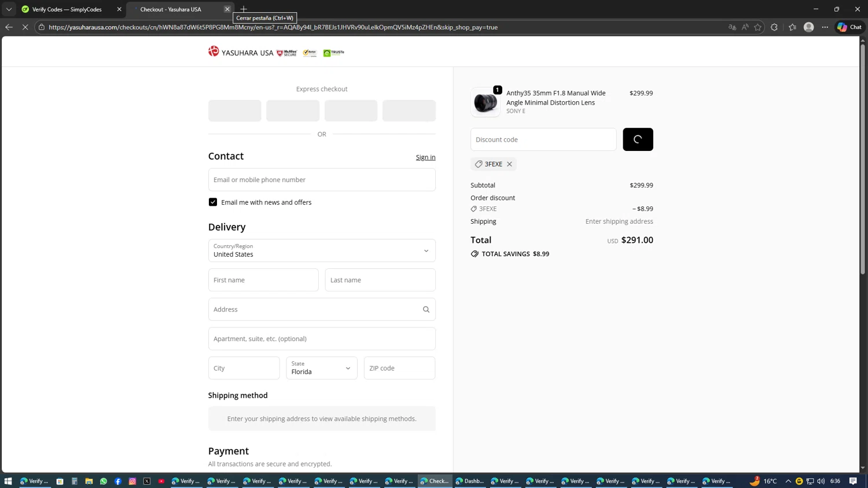The width and height of the screenshot is (868, 488).
Task: Close the Verify Codes — SimplyCodes tab
Action: pyautogui.click(x=119, y=9)
